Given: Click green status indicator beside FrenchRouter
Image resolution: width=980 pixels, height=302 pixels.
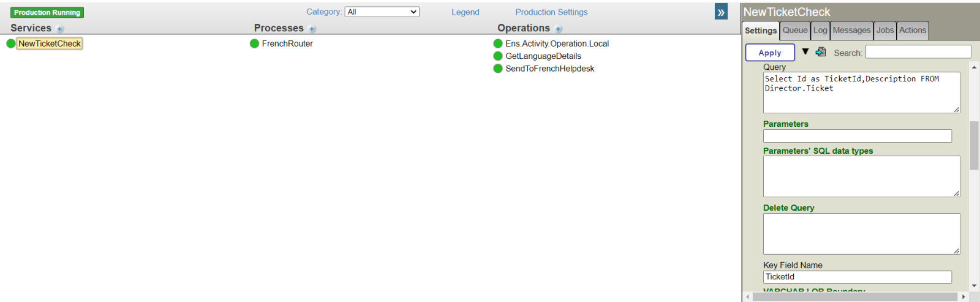Looking at the screenshot, I should [x=255, y=43].
